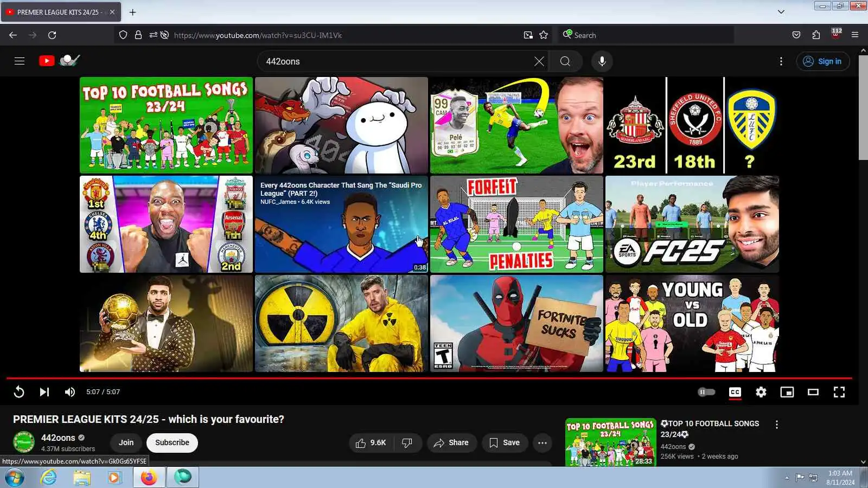The image size is (868, 488).
Task: Open YouTube settings three-dot menu
Action: 781,61
